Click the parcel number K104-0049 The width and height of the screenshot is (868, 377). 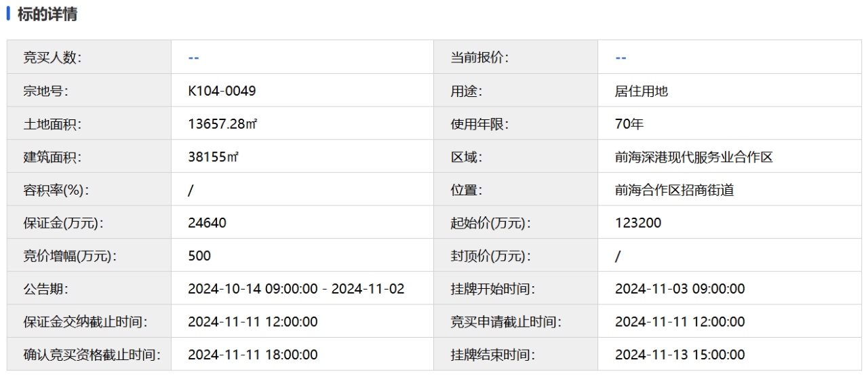[x=222, y=91]
